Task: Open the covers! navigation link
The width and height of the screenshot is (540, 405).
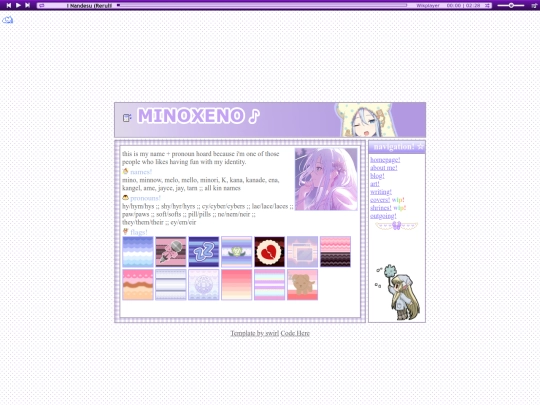Action: click(380, 200)
